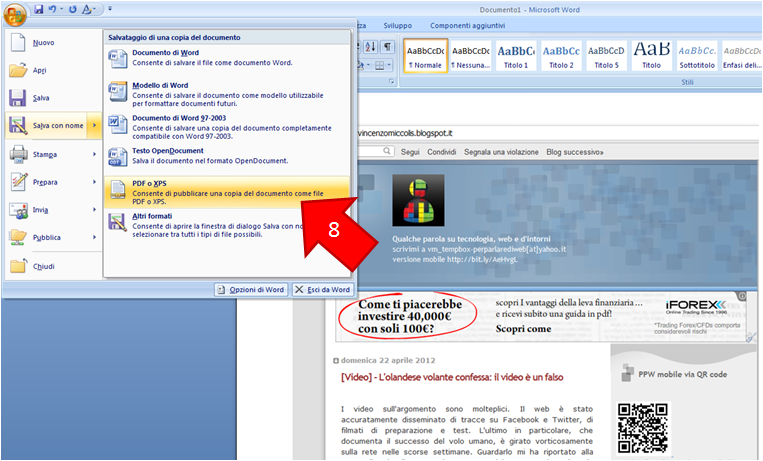The width and height of the screenshot is (763, 461).
Task: Apply the Enfasi delicata style
Action: (741, 56)
